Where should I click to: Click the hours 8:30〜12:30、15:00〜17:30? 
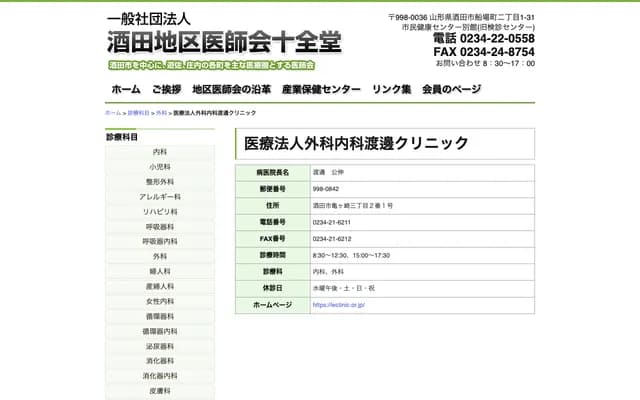click(x=351, y=256)
